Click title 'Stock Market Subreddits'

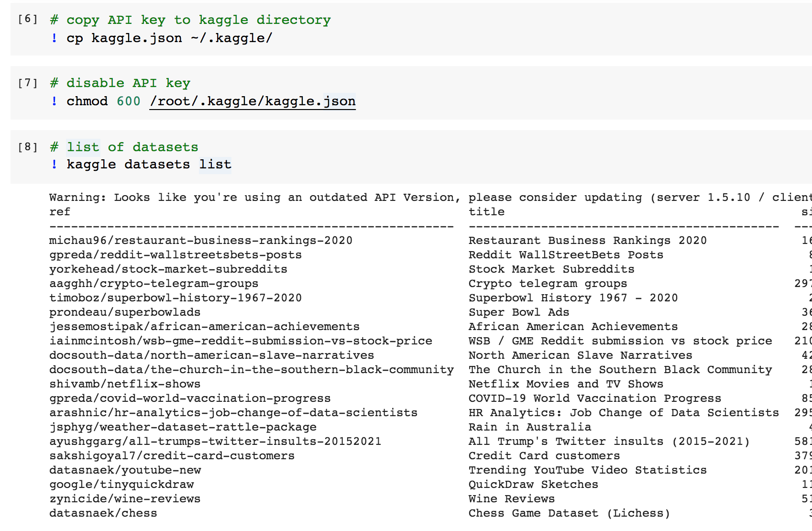pos(551,269)
